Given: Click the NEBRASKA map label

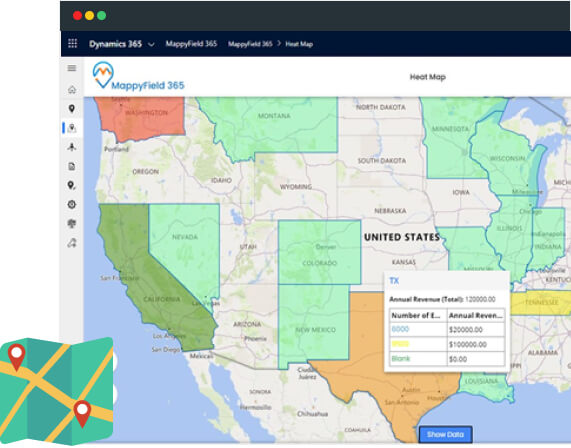Looking at the screenshot, I should point(390,211).
